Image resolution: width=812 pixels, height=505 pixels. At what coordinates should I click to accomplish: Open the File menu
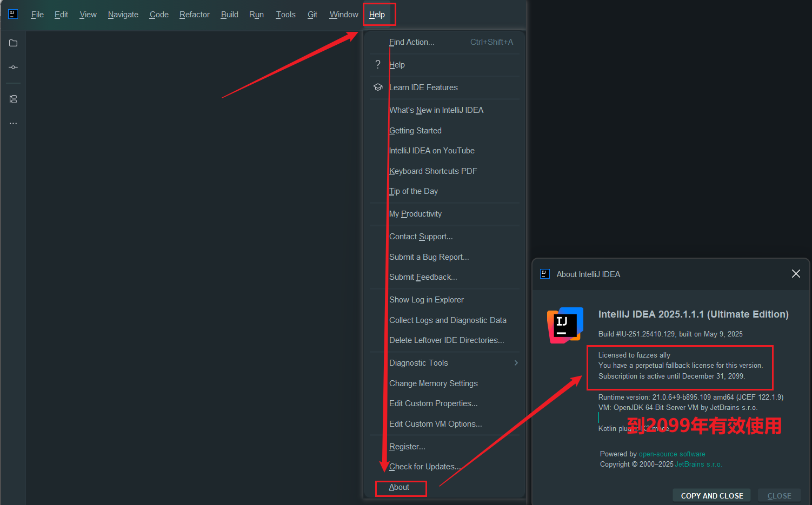tap(37, 15)
